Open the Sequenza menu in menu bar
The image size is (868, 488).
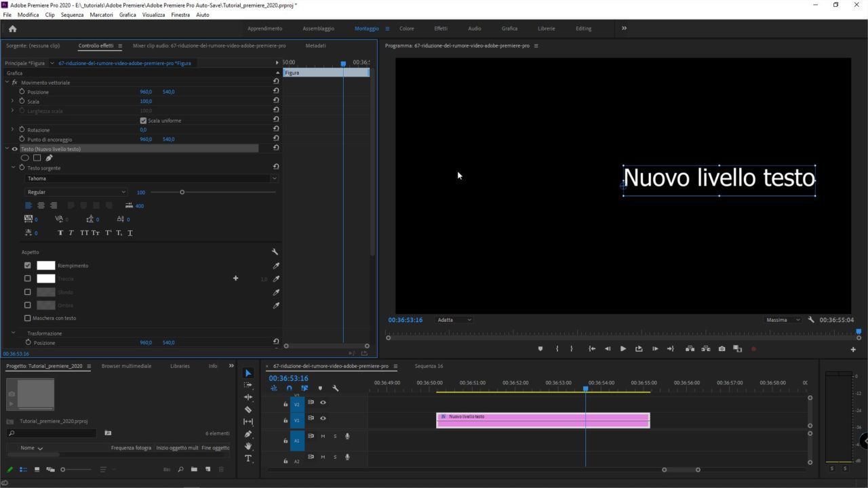pyautogui.click(x=71, y=14)
